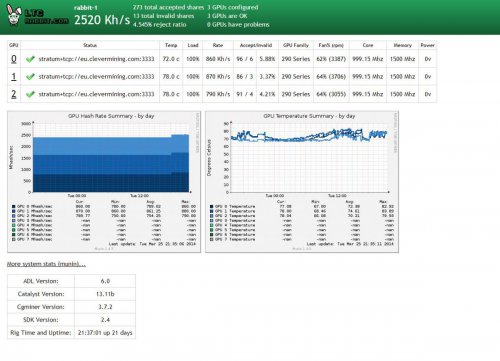This screenshot has width=500, height=361.
Task: Open GPU 2 details link
Action: pyautogui.click(x=14, y=94)
